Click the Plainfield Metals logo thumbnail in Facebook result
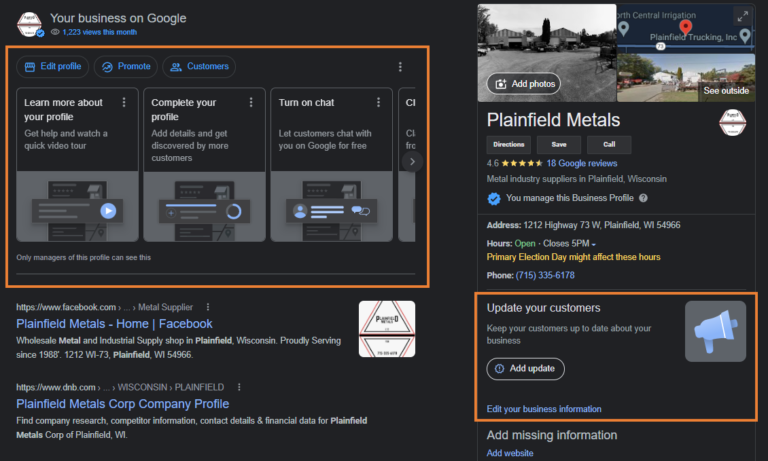This screenshot has width=768, height=461. (x=387, y=329)
